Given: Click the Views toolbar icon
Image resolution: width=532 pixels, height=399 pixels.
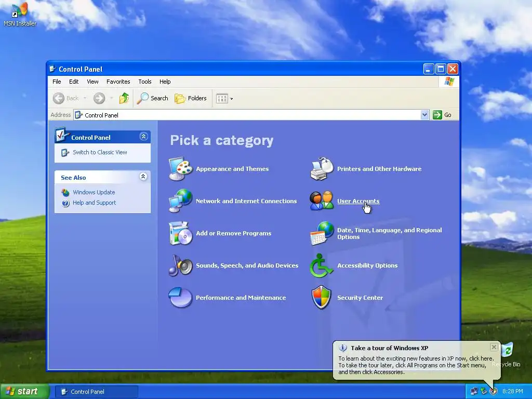Looking at the screenshot, I should pos(222,99).
